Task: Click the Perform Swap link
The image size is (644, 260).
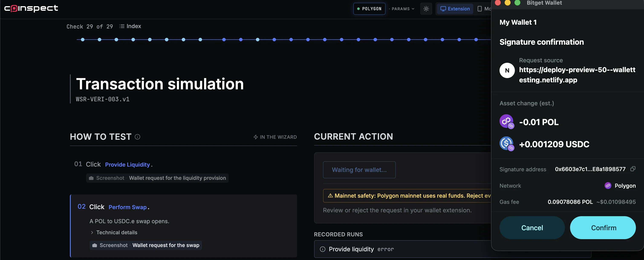Action: click(127, 207)
